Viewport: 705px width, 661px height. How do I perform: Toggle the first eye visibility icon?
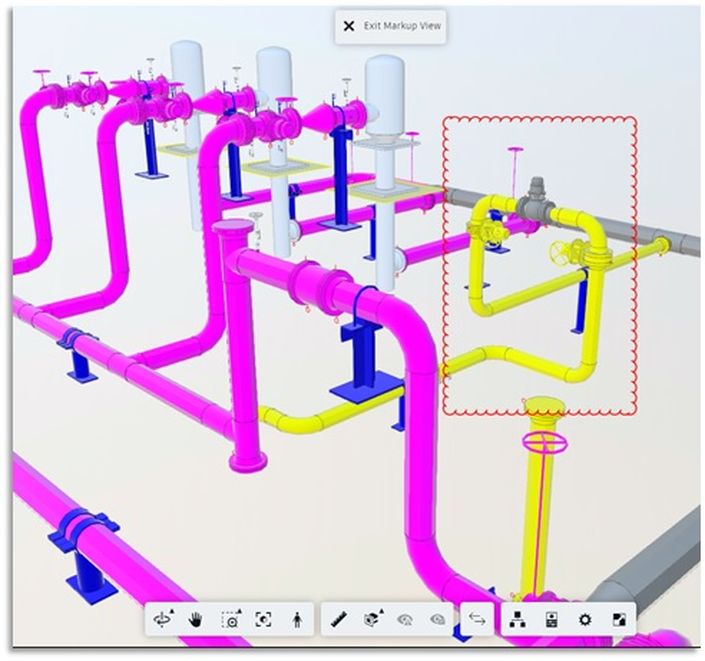pos(405,620)
